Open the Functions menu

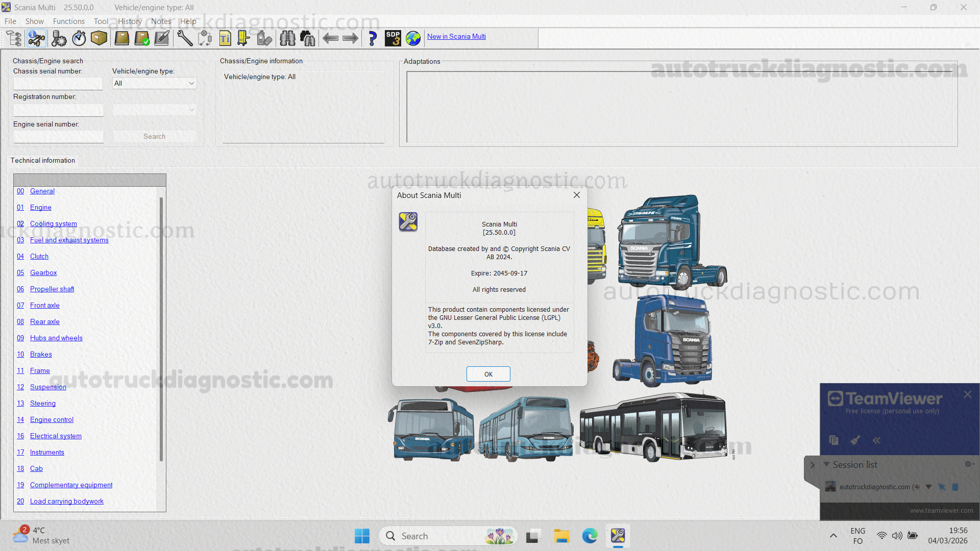(x=69, y=21)
